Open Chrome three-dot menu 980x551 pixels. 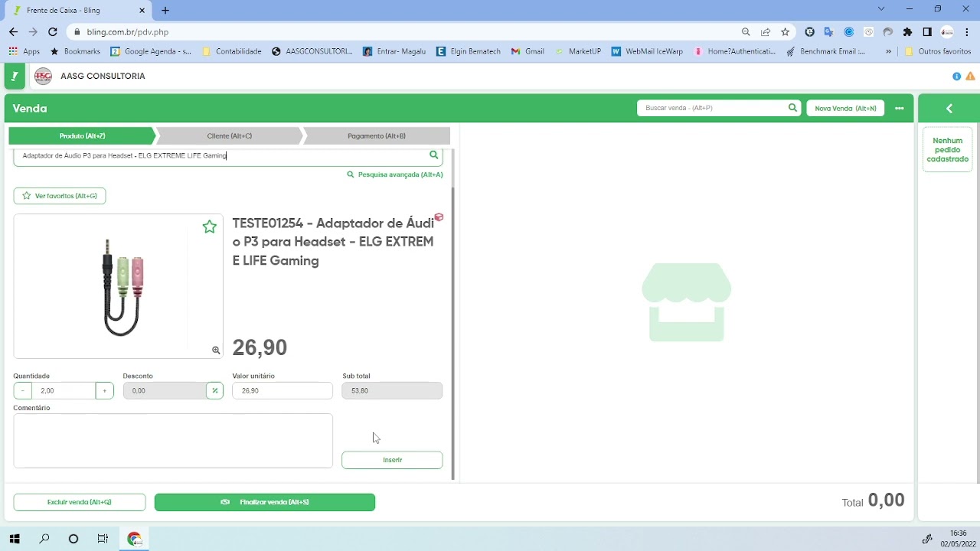pyautogui.click(x=967, y=32)
